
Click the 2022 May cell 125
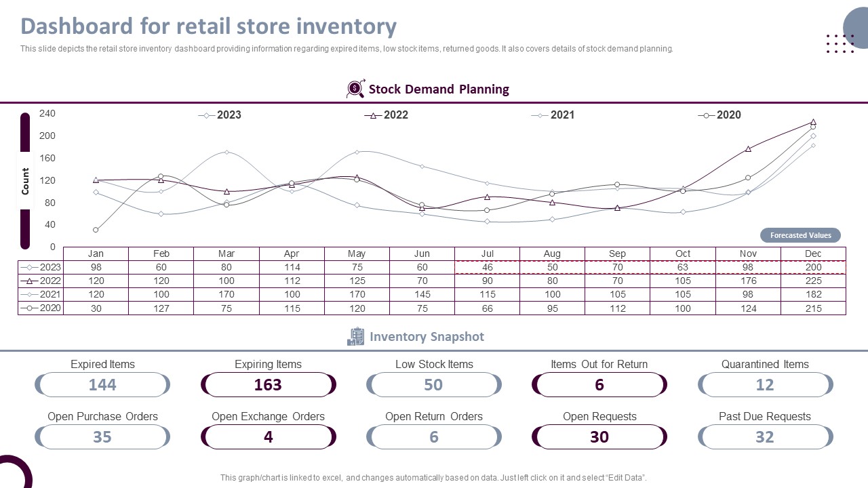tap(357, 281)
